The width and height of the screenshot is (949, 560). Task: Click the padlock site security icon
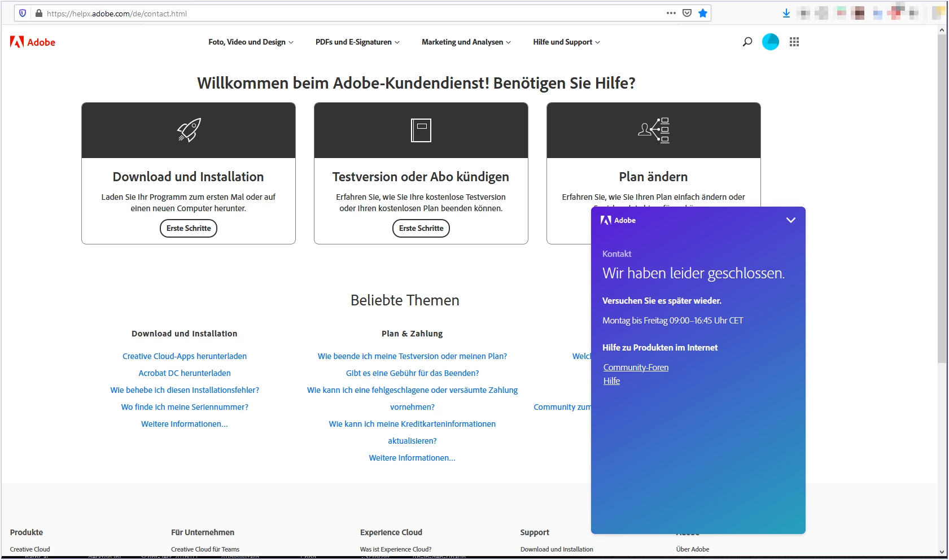[x=39, y=13]
